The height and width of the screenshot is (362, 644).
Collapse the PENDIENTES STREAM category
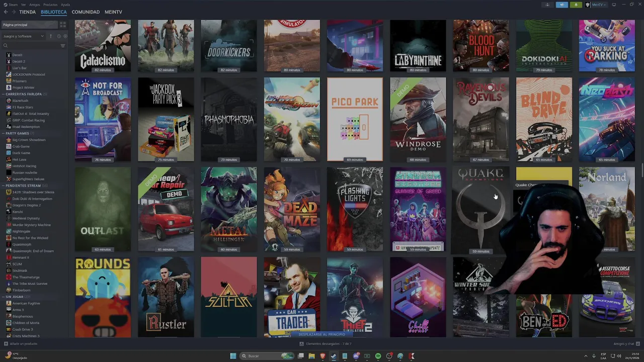point(24,186)
